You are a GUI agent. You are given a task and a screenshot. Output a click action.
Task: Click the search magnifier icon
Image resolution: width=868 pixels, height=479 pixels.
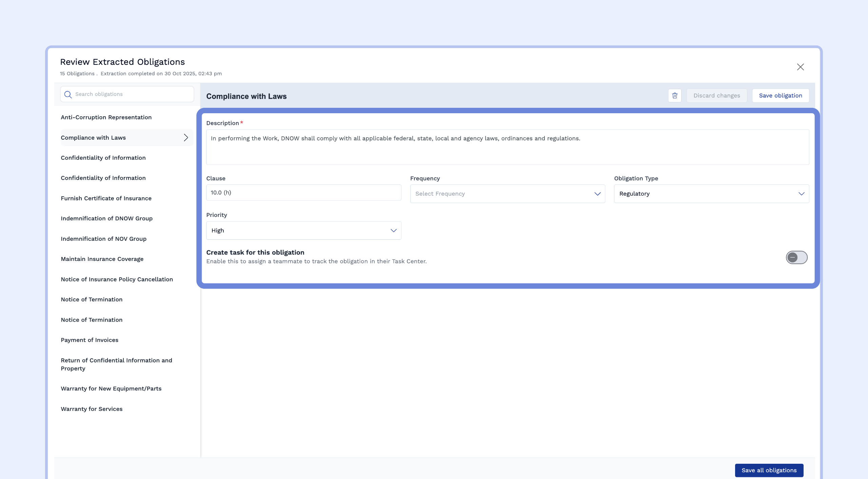(68, 95)
